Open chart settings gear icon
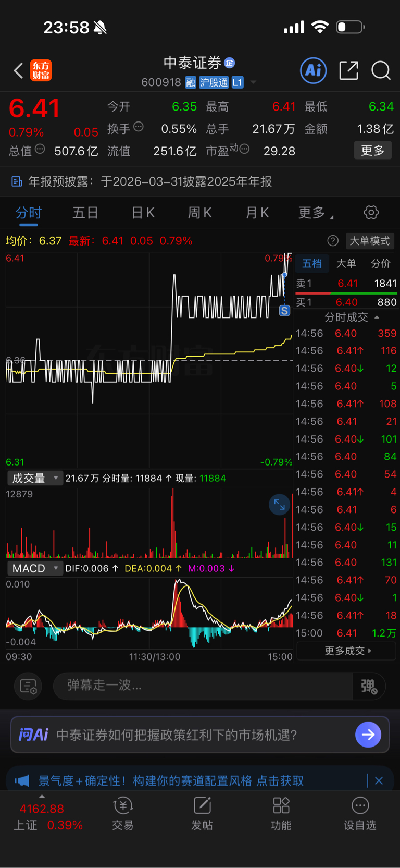 (x=371, y=213)
